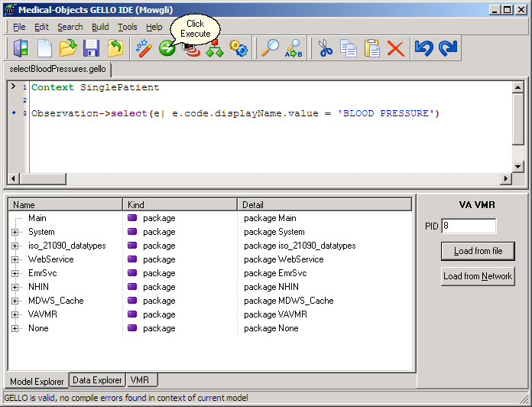Expand the None package node
The width and height of the screenshot is (532, 407).
click(15, 329)
